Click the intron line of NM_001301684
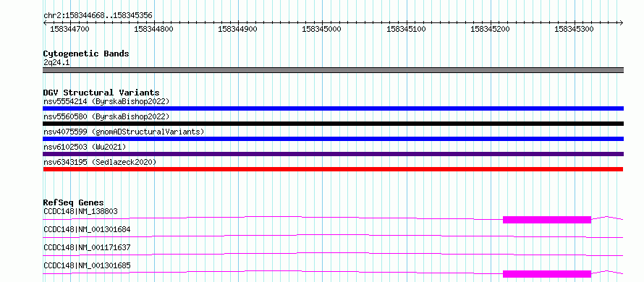The height and width of the screenshot is (282, 644). (333, 236)
